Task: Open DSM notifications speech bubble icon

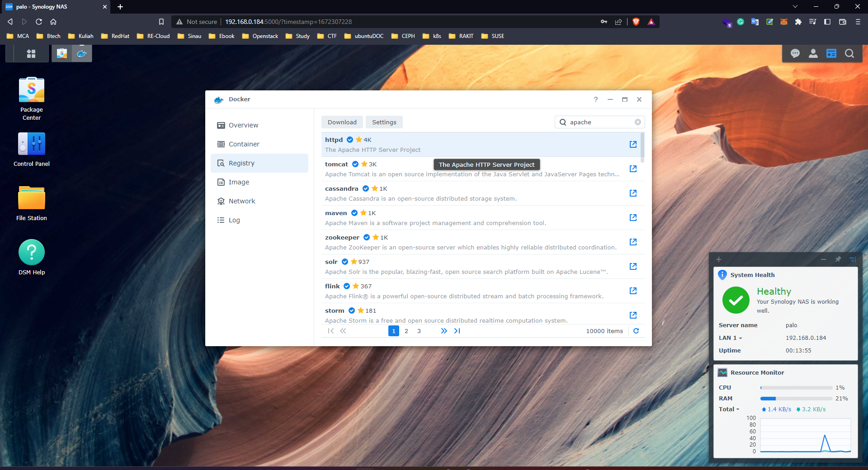Action: (795, 54)
